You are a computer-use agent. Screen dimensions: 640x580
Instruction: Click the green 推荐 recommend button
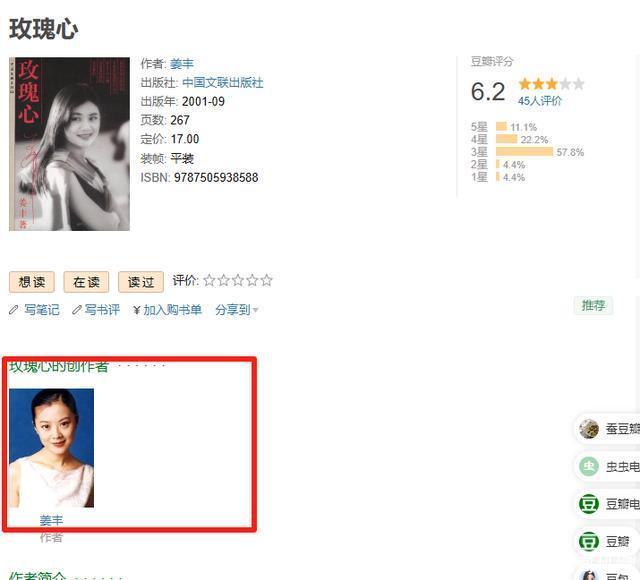coord(593,305)
